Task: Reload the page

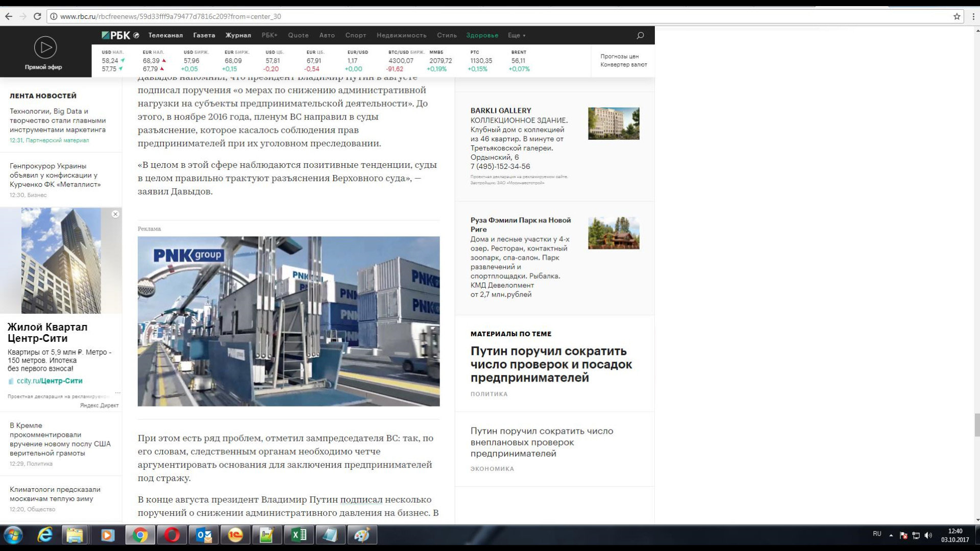Action: 37,16
